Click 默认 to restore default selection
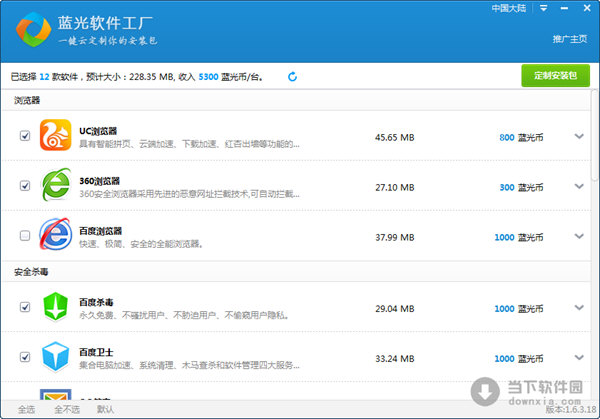The image size is (600, 419). click(105, 409)
